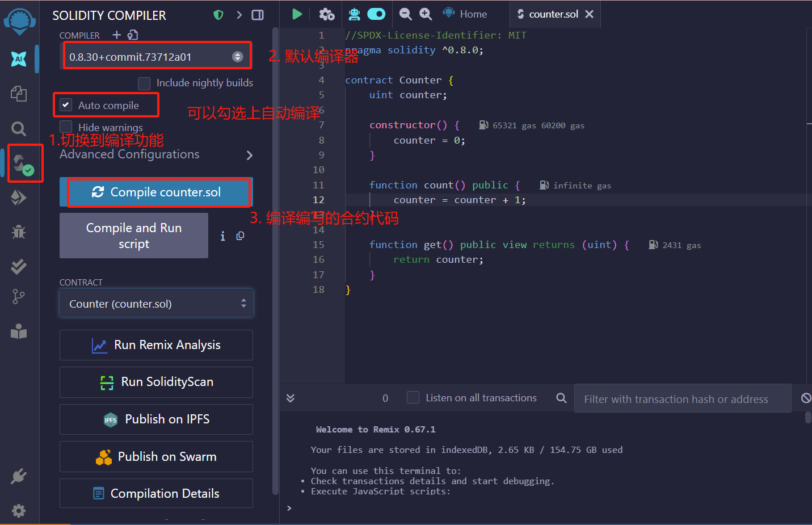Image resolution: width=812 pixels, height=525 pixels.
Task: Click the terminal command prompt line
Action: 545,508
